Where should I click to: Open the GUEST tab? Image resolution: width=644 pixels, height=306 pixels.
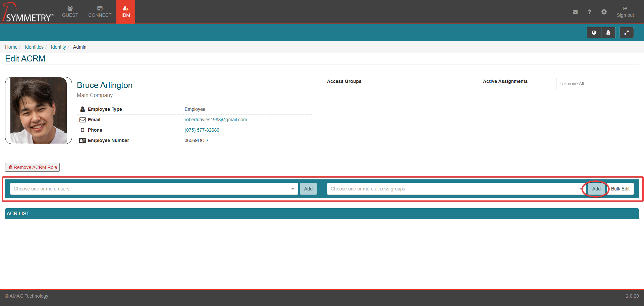70,12
